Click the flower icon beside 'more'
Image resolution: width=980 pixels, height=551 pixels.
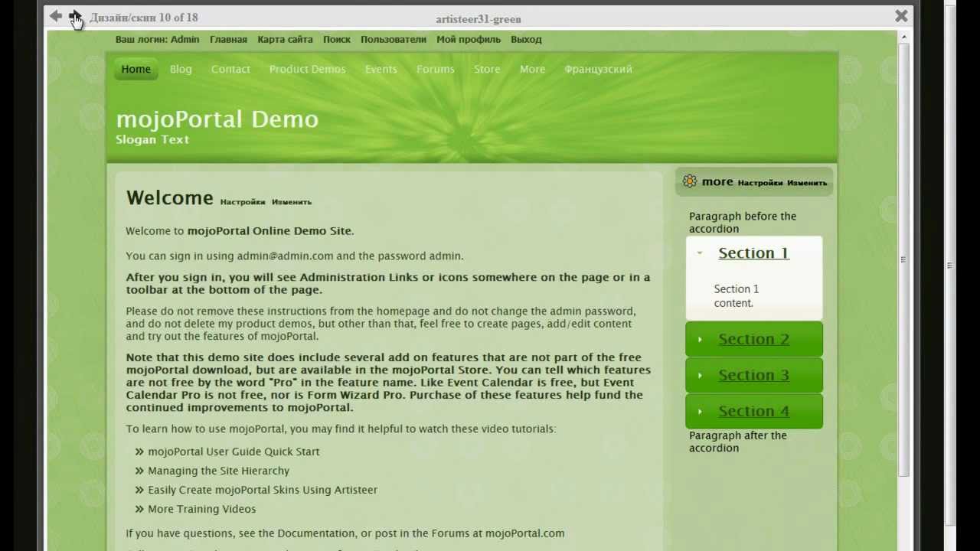click(x=690, y=181)
